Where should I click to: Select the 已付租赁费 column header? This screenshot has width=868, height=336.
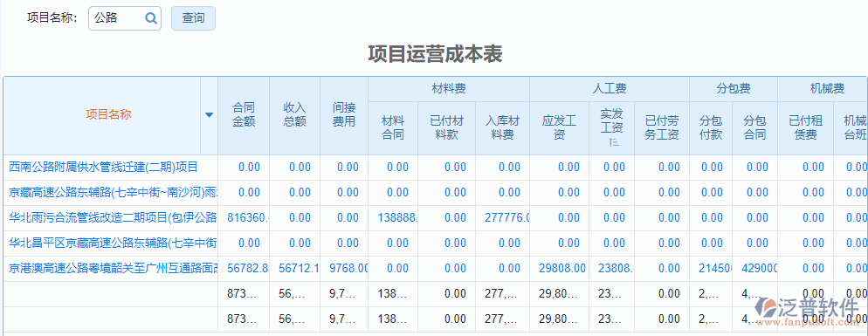[806, 128]
